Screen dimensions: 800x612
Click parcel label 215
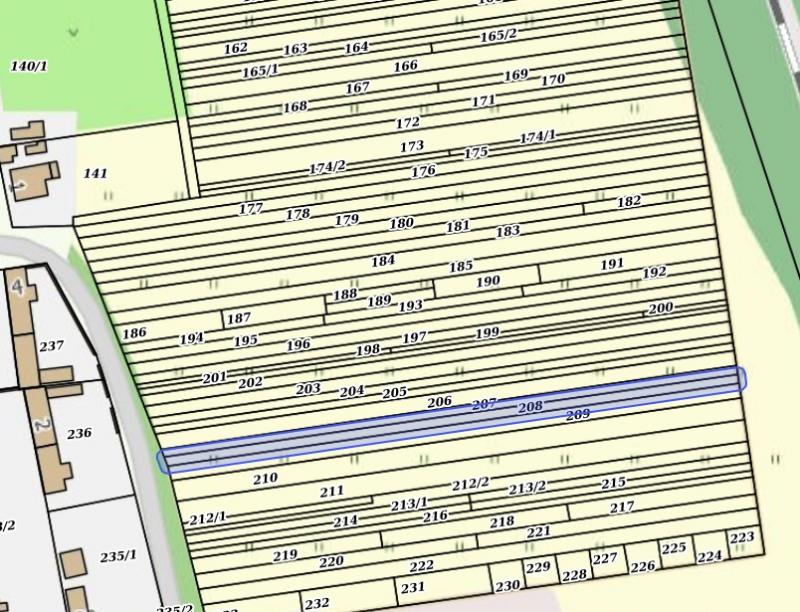pyautogui.click(x=613, y=482)
